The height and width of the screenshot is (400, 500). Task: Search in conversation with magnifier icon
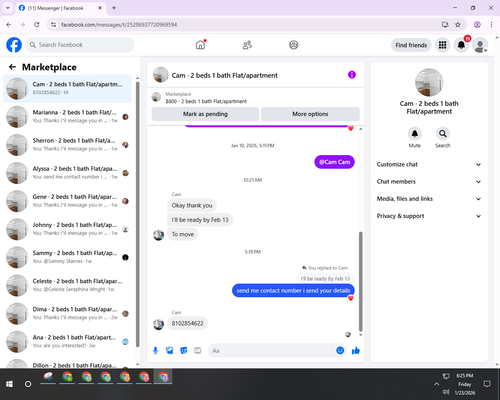pos(443,134)
